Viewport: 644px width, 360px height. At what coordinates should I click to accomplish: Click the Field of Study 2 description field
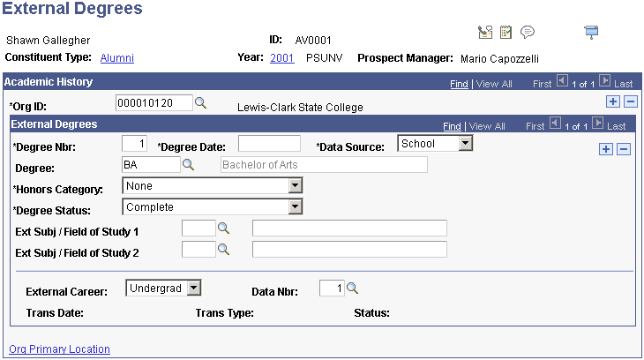coord(349,249)
